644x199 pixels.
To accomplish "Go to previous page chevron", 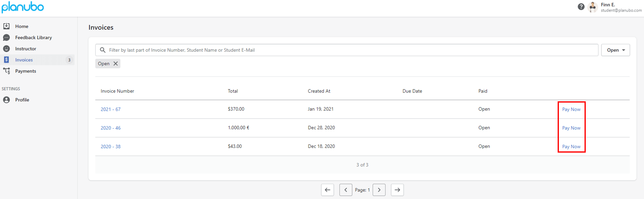I will tap(346, 190).
